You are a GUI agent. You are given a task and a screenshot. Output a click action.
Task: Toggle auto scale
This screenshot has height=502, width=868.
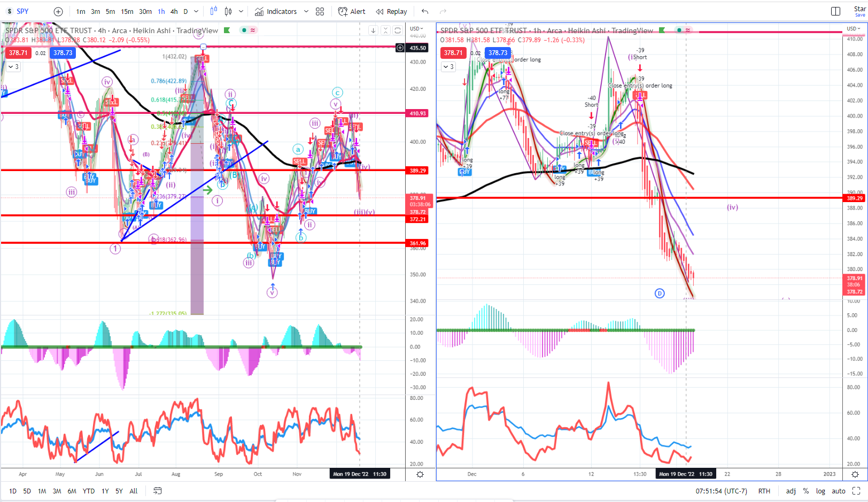839,491
